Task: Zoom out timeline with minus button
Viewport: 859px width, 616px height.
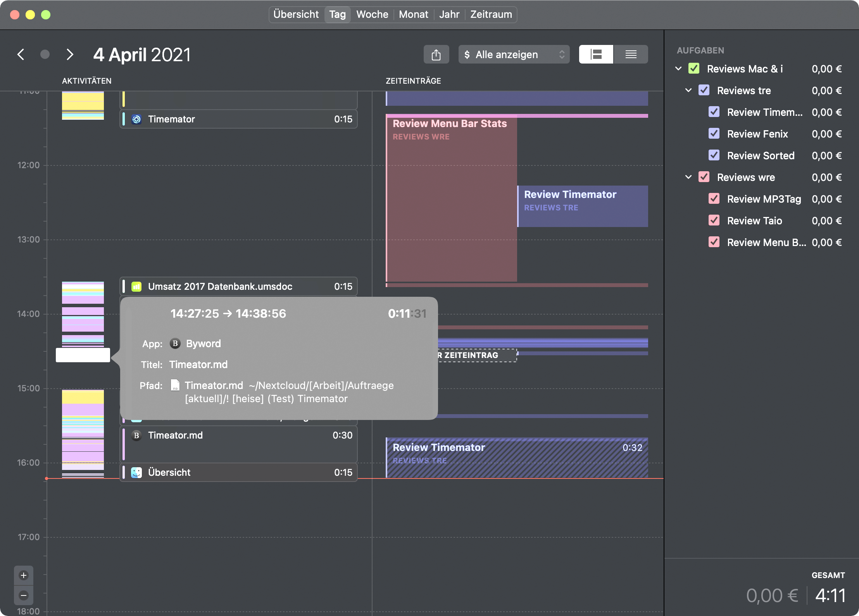Action: tap(24, 595)
